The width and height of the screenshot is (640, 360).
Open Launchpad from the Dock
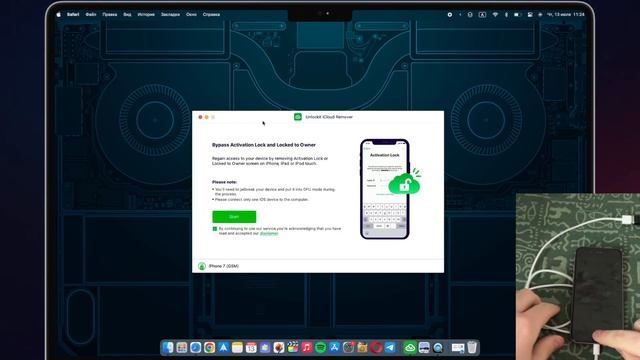click(182, 348)
